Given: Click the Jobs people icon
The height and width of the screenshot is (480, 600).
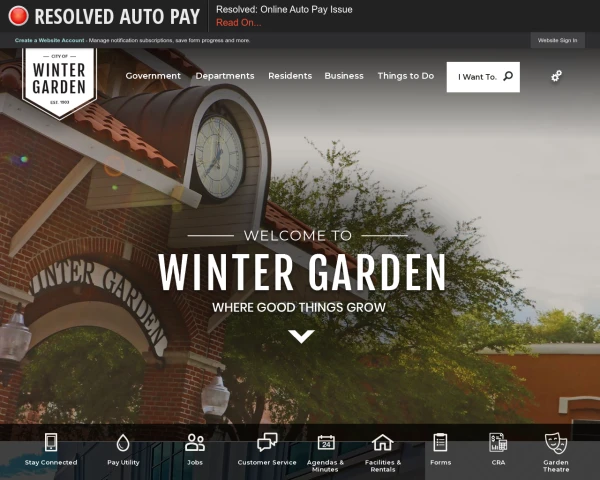Looking at the screenshot, I should point(195,442).
